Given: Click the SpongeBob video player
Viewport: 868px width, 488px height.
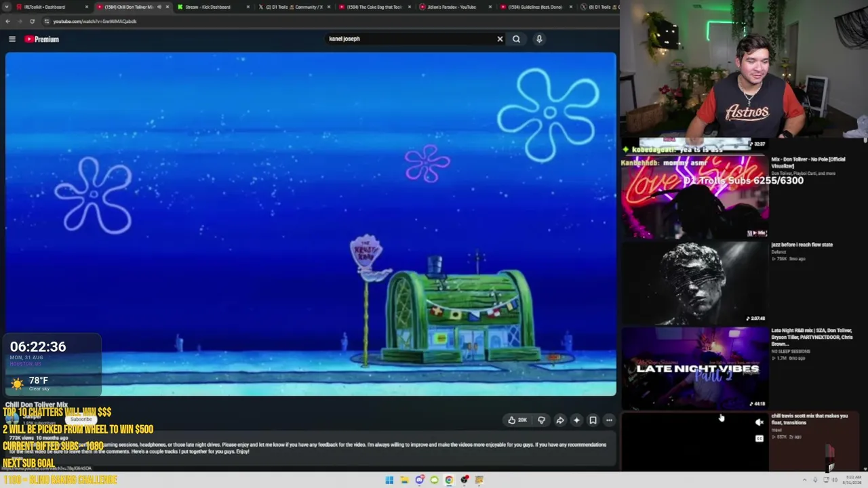Looking at the screenshot, I should 311,224.
